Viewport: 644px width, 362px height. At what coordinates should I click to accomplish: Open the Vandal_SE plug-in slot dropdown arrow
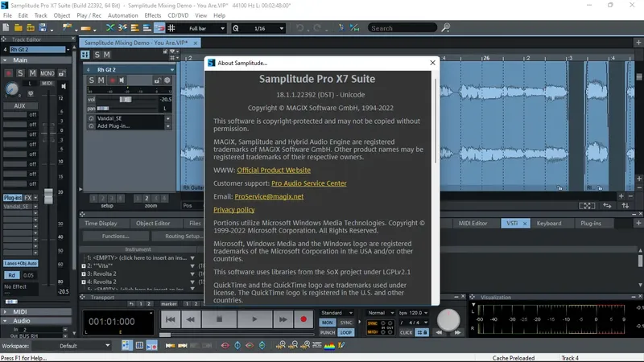(167, 118)
